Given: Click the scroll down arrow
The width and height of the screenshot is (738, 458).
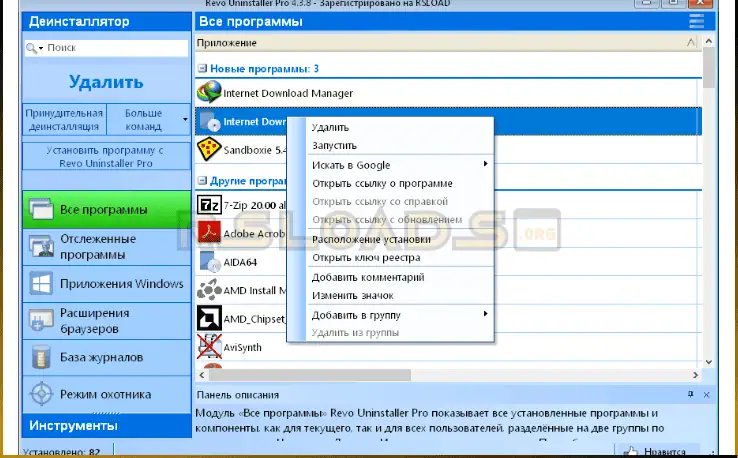Looking at the screenshot, I should point(709,362).
